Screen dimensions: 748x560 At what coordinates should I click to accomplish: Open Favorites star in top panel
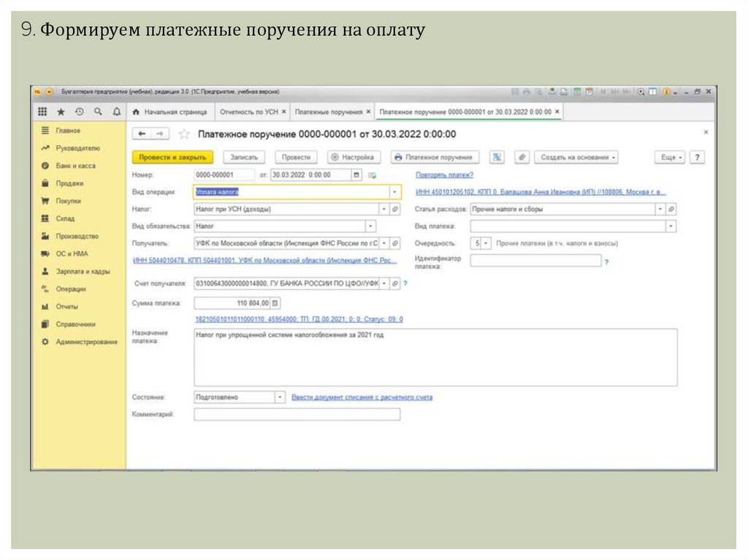click(x=61, y=112)
